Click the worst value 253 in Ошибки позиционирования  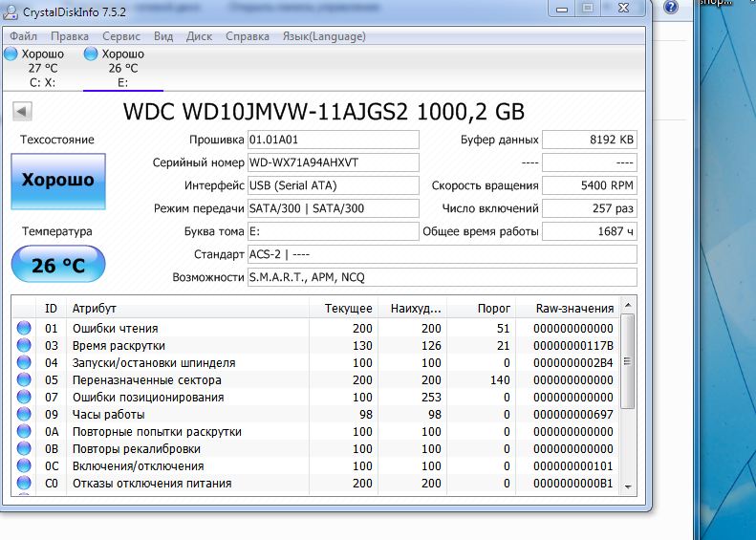(431, 398)
